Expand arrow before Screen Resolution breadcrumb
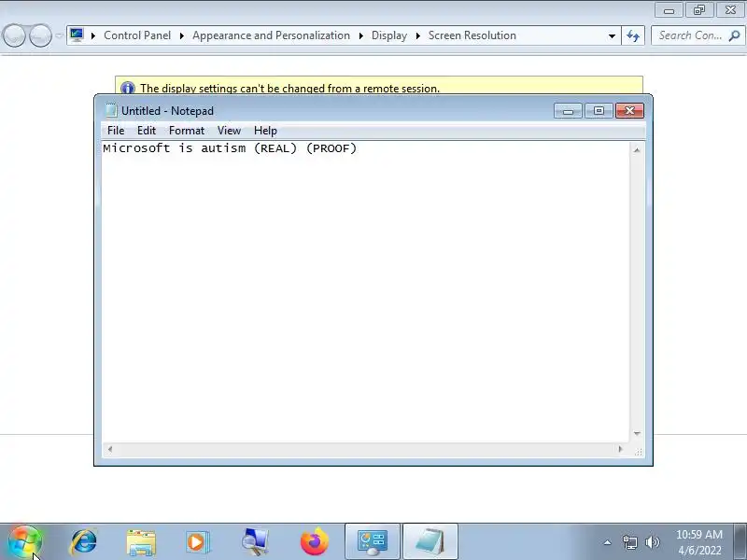This screenshot has height=560, width=747. (x=418, y=35)
